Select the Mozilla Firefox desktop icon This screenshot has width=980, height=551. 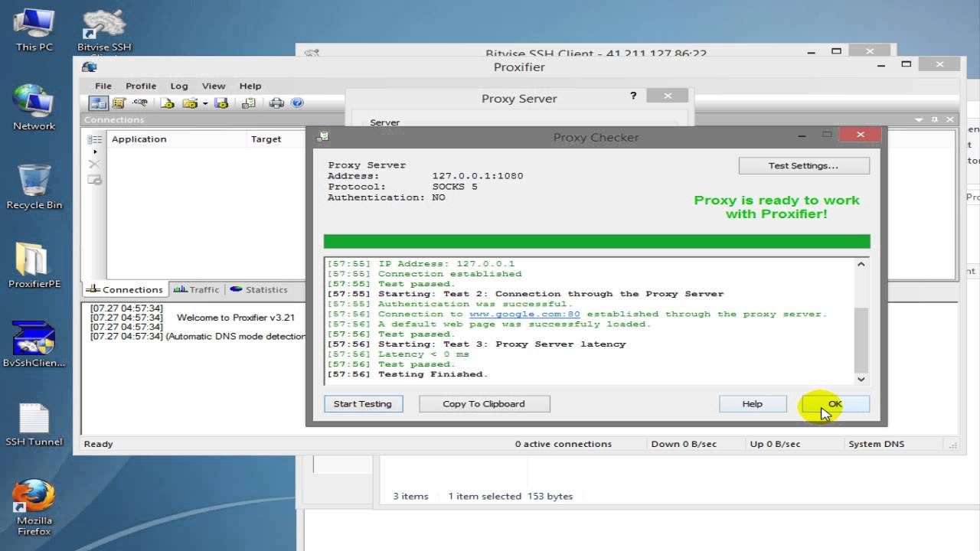[x=34, y=507]
